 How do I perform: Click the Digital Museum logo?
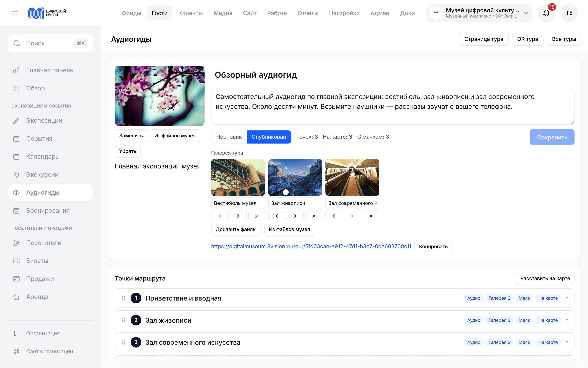point(47,13)
